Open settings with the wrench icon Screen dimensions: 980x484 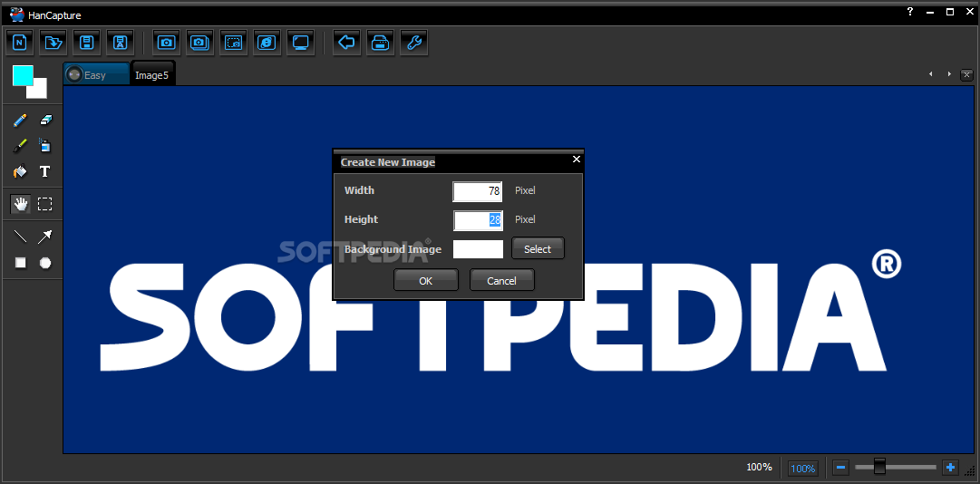[413, 43]
